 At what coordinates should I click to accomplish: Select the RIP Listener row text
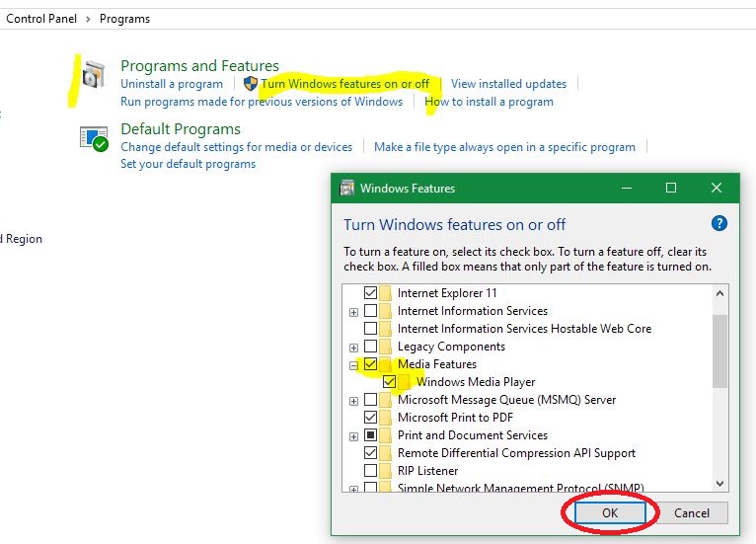427,471
